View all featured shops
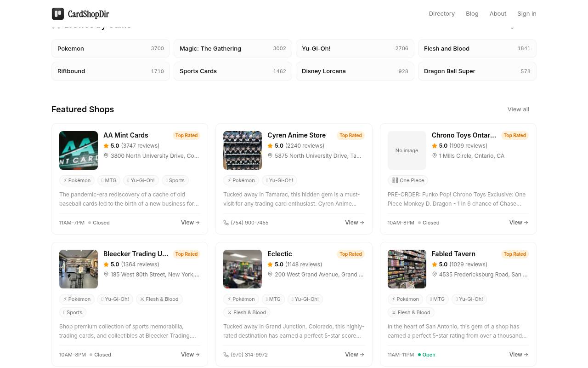The width and height of the screenshot is (588, 368). (518, 109)
